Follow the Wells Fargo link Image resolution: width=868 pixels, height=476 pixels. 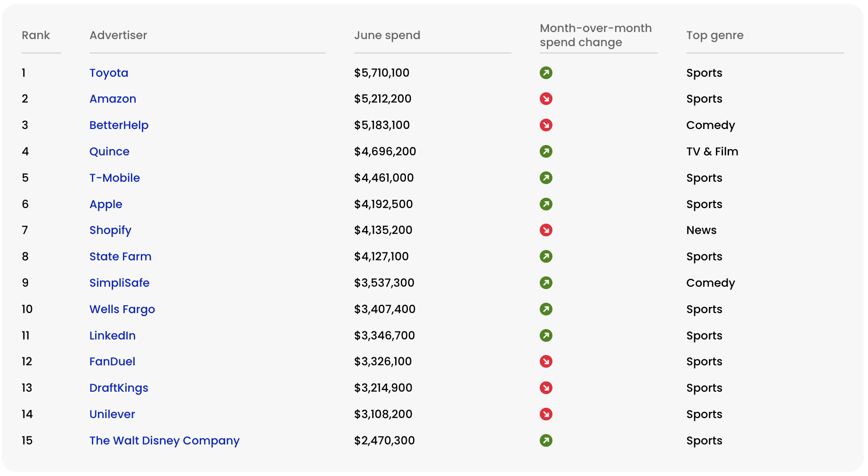(122, 309)
